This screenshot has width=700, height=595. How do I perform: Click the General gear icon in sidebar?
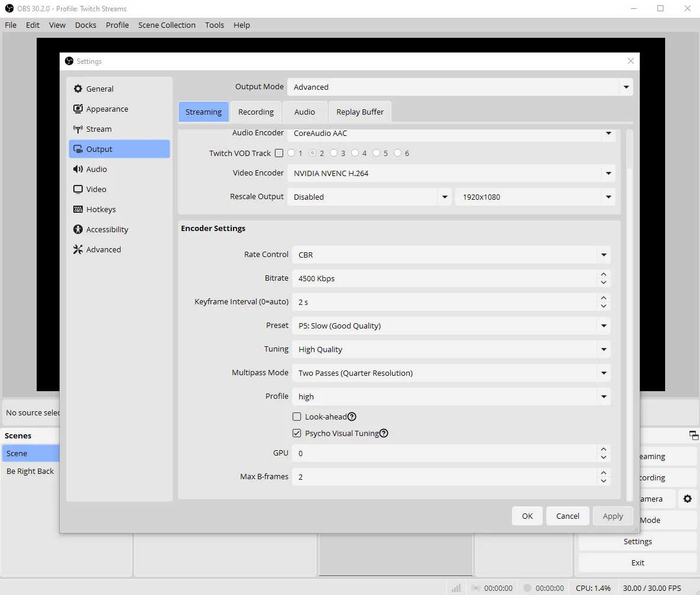pos(78,89)
